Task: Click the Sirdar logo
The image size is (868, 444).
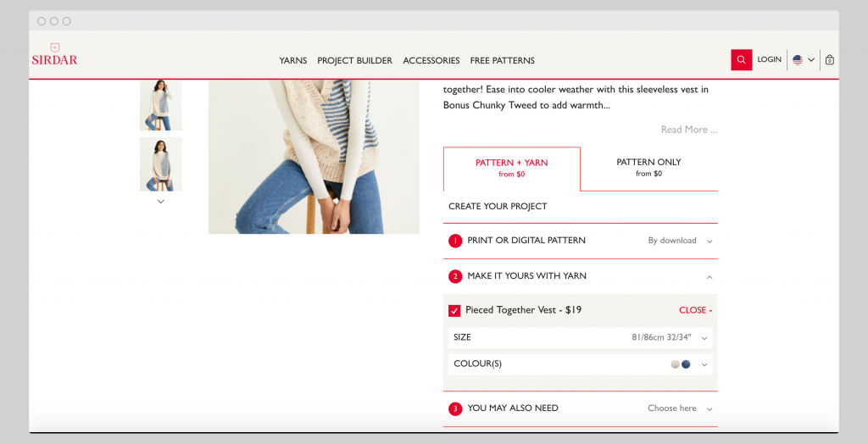Action: 54,55
